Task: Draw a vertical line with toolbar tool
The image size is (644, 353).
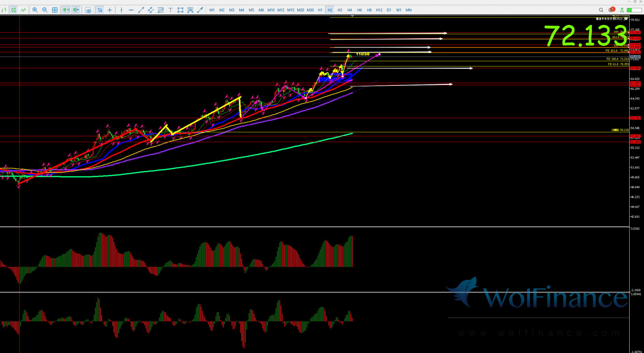Action: click(121, 10)
